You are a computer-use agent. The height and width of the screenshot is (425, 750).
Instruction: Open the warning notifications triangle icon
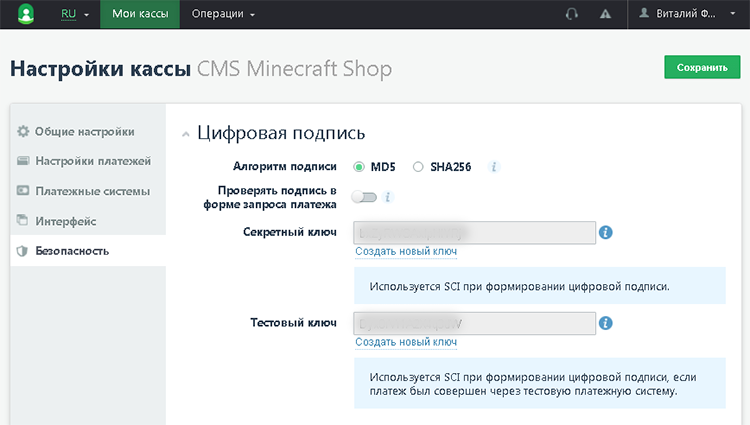click(x=605, y=14)
